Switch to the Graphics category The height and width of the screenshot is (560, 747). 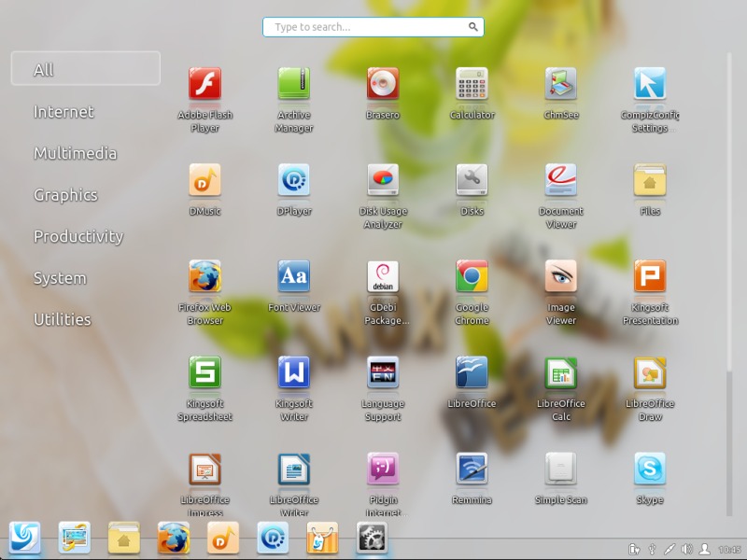pos(65,195)
